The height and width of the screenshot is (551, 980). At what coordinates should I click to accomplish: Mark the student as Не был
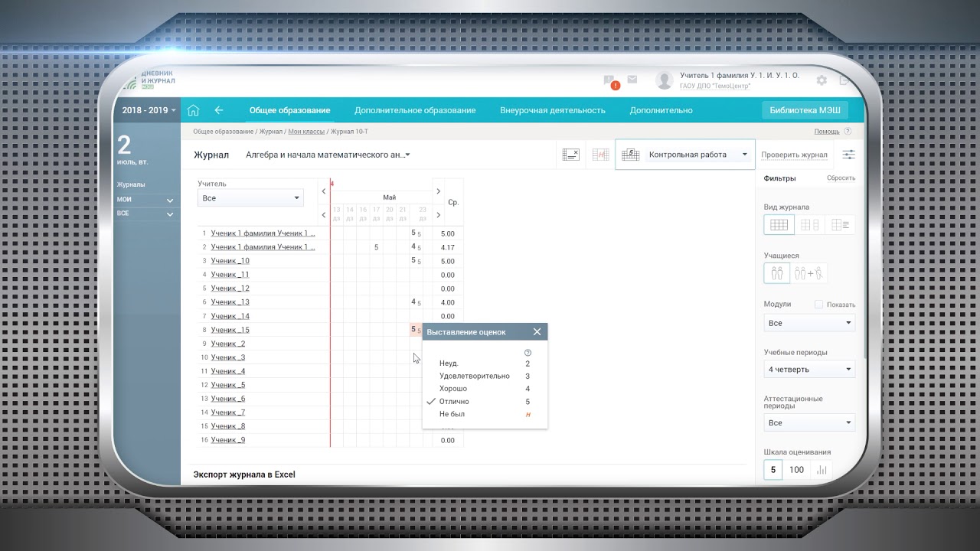(485, 414)
